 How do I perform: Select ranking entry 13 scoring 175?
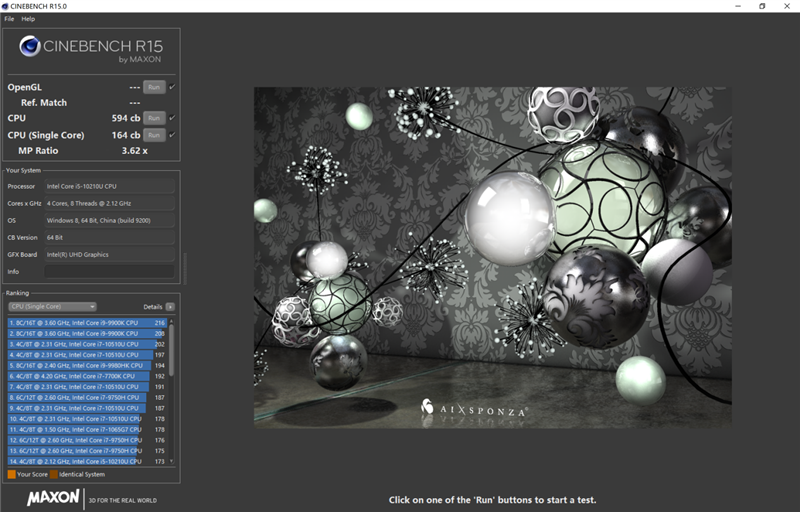pos(87,451)
